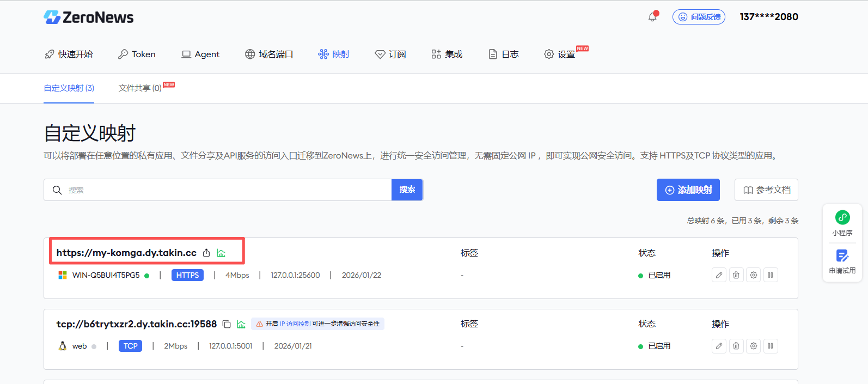
Task: Open the notification bell
Action: tap(652, 17)
